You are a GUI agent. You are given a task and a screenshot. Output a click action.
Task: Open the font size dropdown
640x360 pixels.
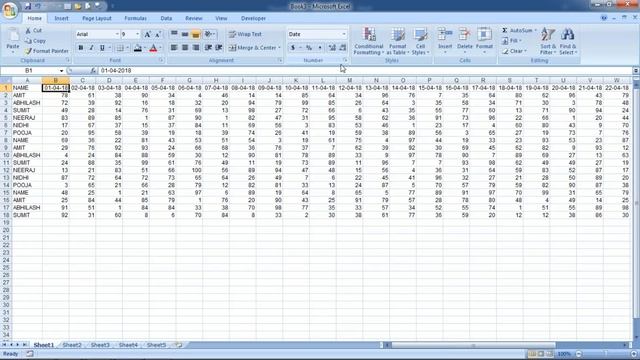[138, 34]
